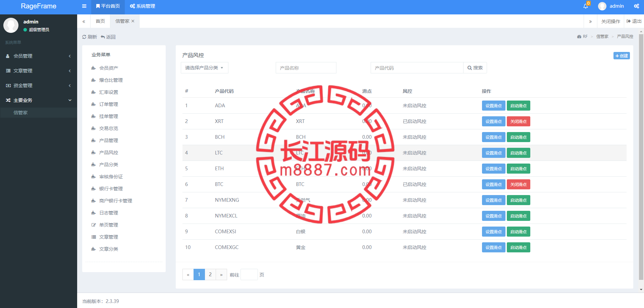Open 产品分类 in business menu
The height and width of the screenshot is (308, 644).
[109, 165]
